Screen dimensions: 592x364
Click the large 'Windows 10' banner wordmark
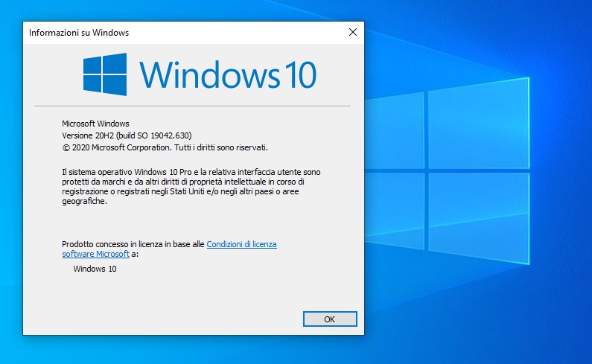[228, 74]
